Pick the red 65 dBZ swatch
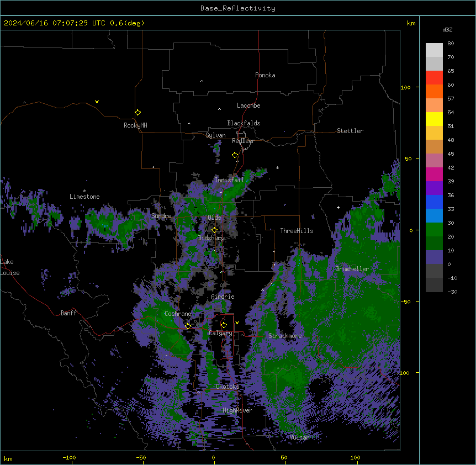Screen dimensions: 476x465 434,78
